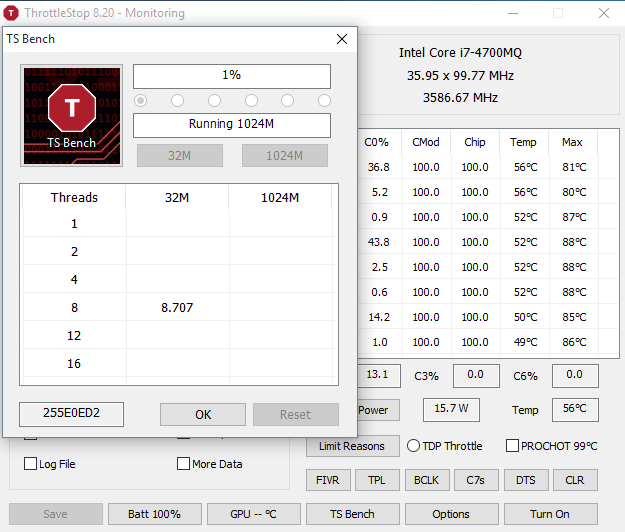This screenshot has height=532, width=625.
Task: Click the Turn On button
Action: pos(550,514)
